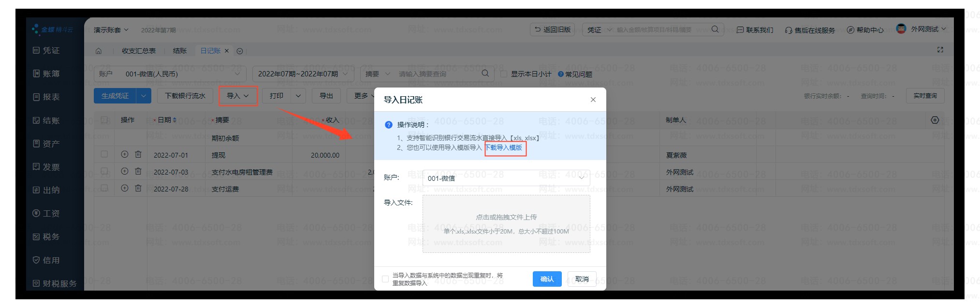Viewport: 980px width, 308px height.
Task: Open 结账 in the left sidebar
Action: click(46, 120)
